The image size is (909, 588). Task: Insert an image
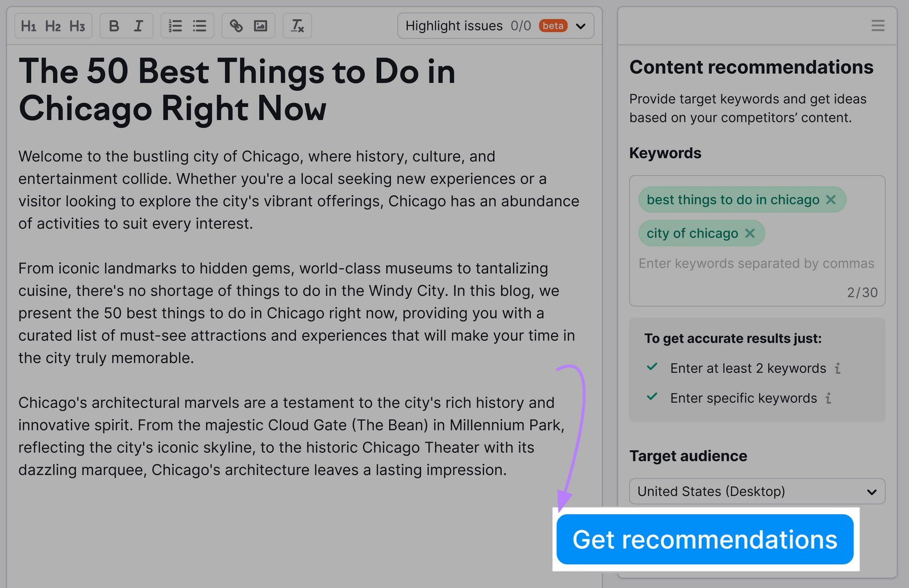point(260,26)
